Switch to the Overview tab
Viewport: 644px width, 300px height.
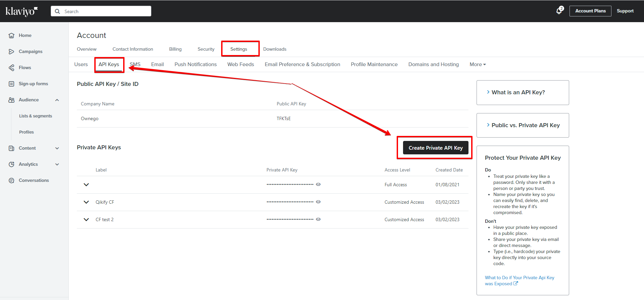(x=87, y=49)
